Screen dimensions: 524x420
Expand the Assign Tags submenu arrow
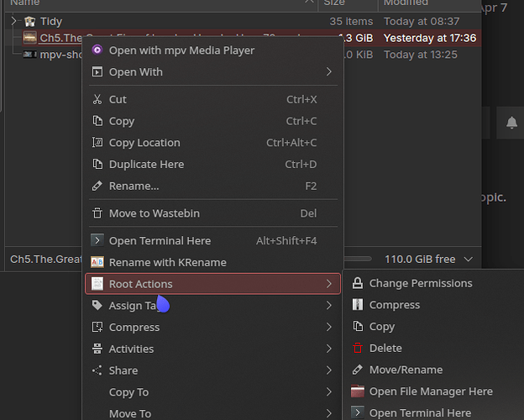pyautogui.click(x=329, y=305)
